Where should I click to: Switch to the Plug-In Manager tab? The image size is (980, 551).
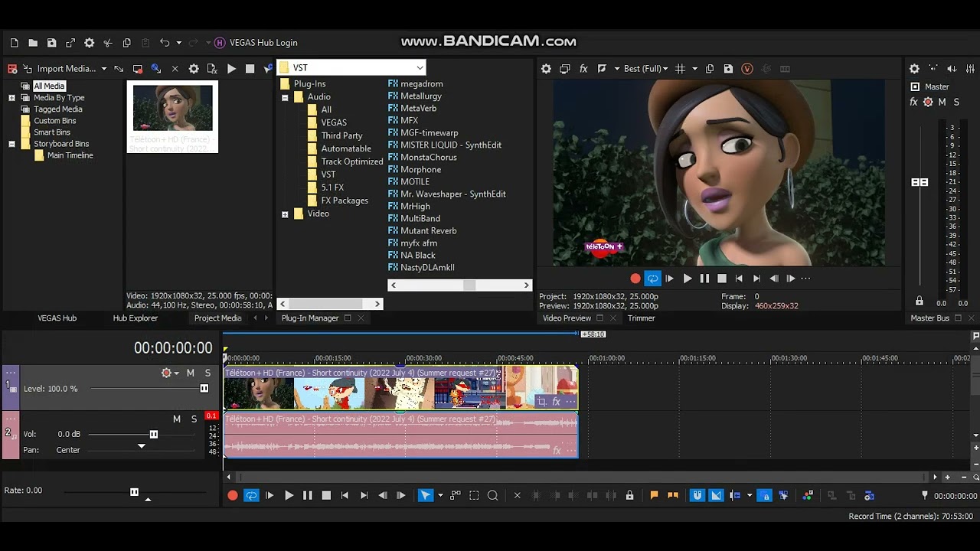[x=310, y=318]
